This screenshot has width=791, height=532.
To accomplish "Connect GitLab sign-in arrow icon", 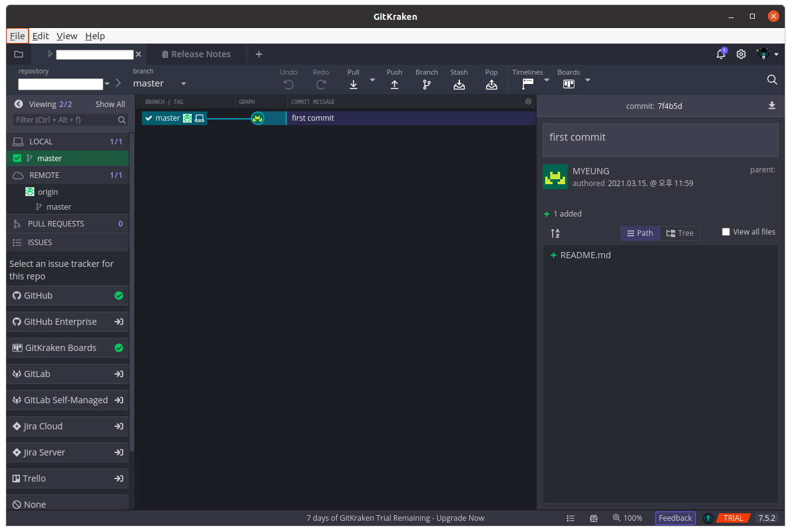I will (119, 374).
